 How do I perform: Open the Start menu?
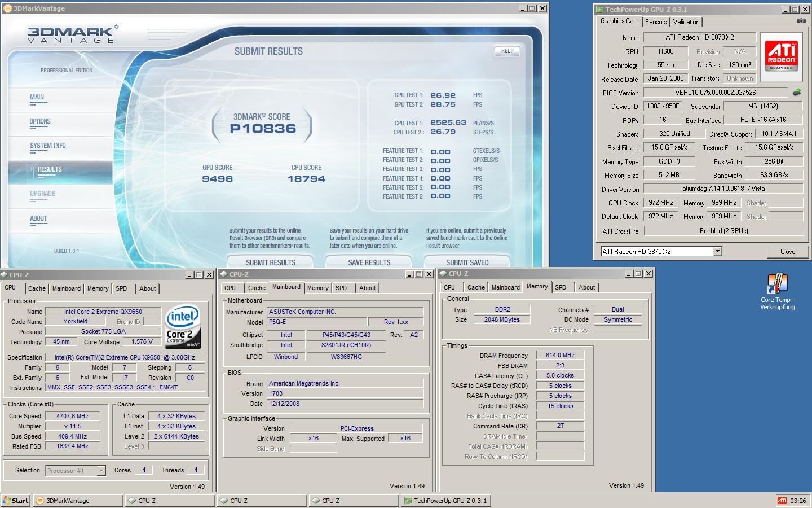coord(16,501)
